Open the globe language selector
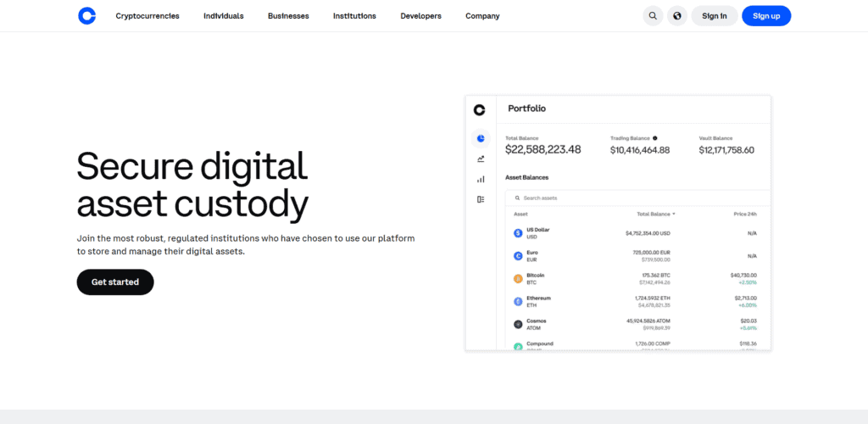The width and height of the screenshot is (868, 424). [x=677, y=16]
